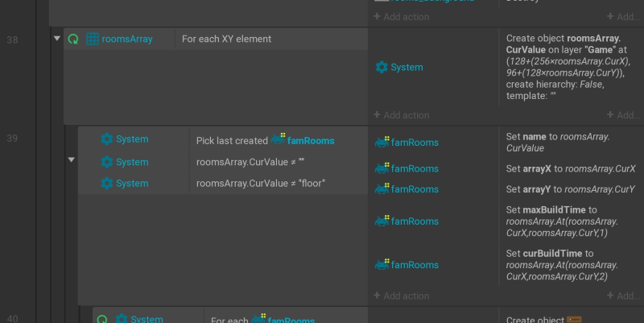
Task: Collapse event 38 using its disclosure triangle
Action: pyautogui.click(x=57, y=39)
